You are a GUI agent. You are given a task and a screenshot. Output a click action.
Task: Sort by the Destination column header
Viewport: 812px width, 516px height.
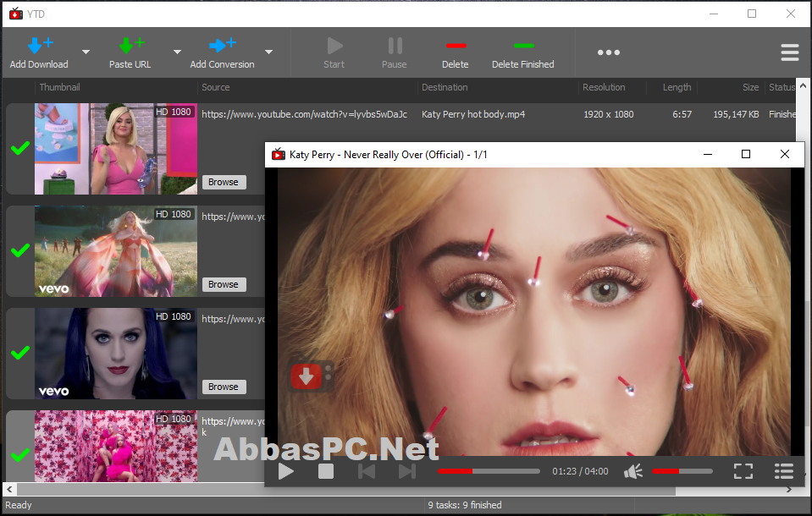(x=445, y=87)
